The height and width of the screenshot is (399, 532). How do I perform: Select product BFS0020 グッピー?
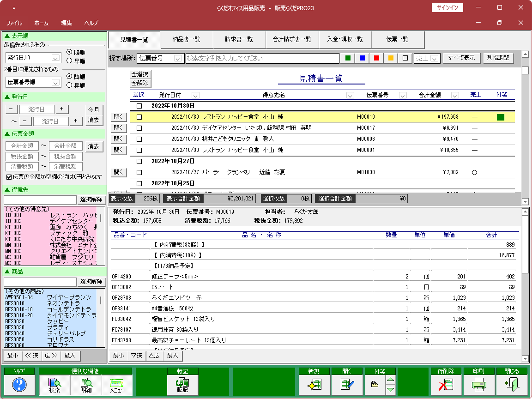tap(50, 321)
